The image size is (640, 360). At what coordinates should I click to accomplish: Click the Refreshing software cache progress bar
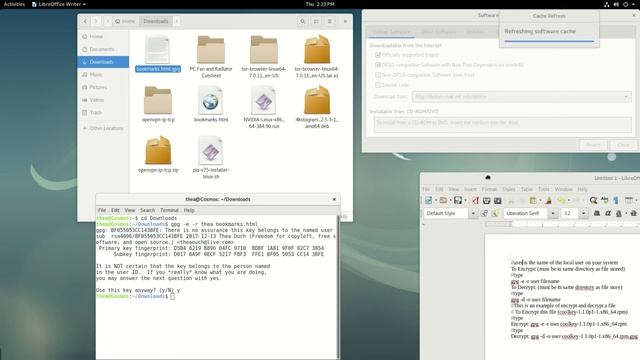[x=549, y=41]
